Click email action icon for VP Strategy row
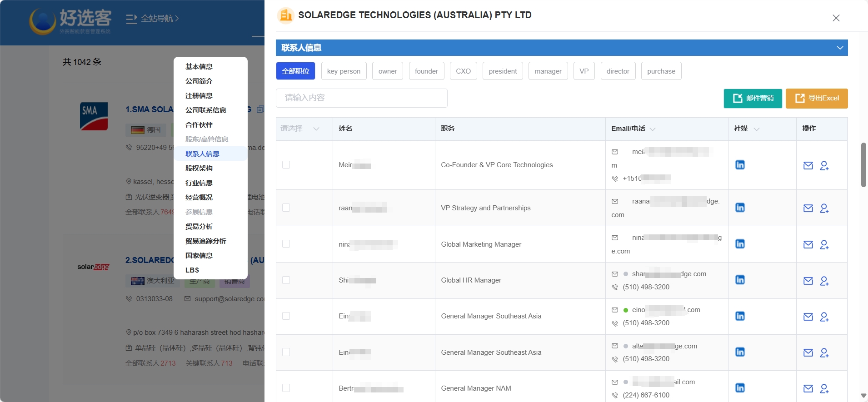 pos(808,208)
